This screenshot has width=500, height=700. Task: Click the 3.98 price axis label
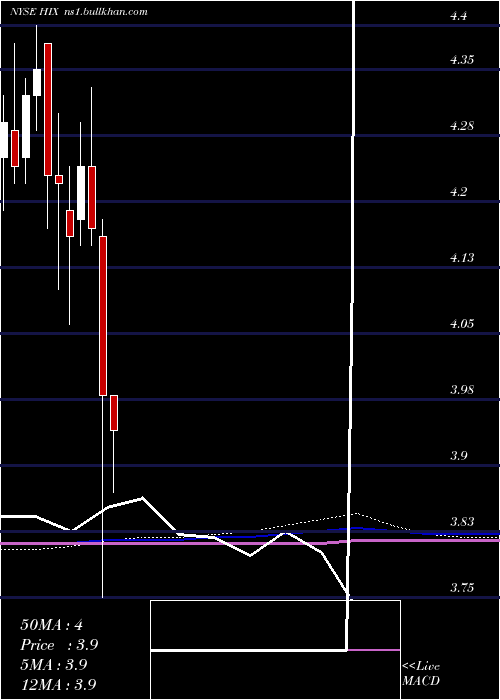462,390
